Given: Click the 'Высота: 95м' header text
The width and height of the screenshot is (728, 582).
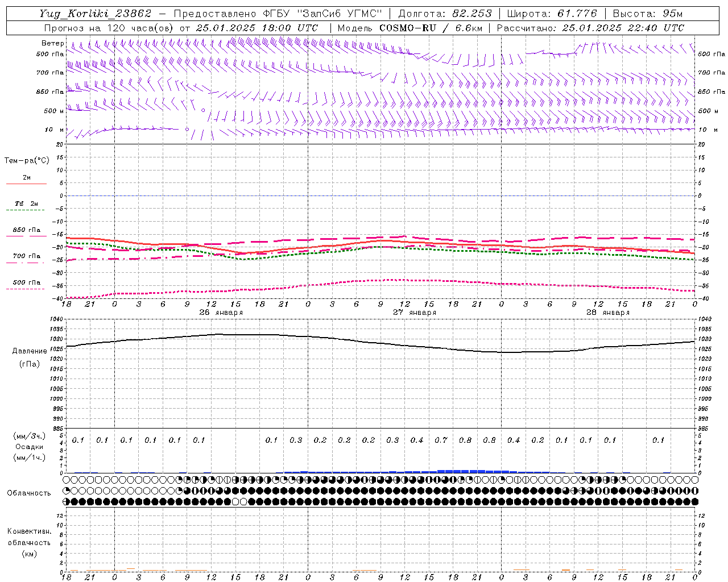Looking at the screenshot, I should tap(647, 14).
